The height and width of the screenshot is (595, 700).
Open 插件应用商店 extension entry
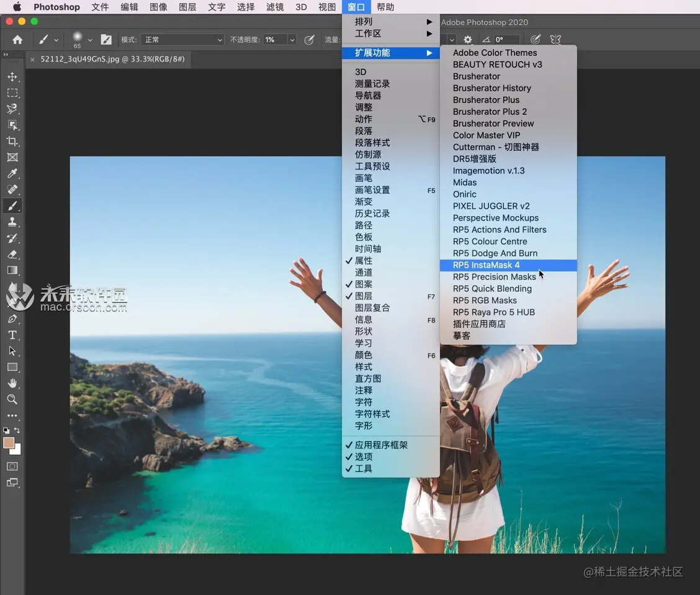click(x=508, y=324)
